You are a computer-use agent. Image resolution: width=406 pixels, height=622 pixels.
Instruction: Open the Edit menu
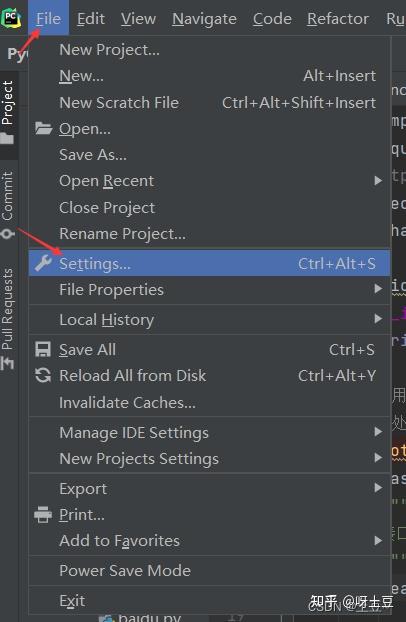click(90, 19)
